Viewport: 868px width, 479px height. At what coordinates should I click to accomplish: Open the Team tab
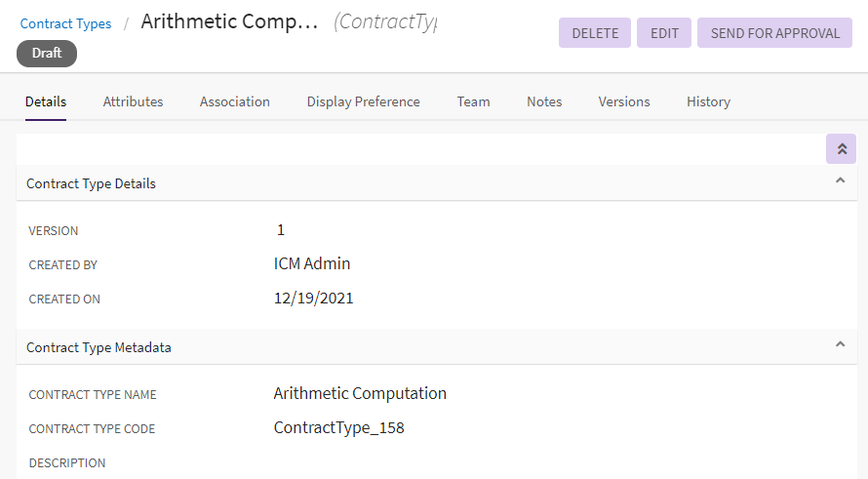coord(473,101)
